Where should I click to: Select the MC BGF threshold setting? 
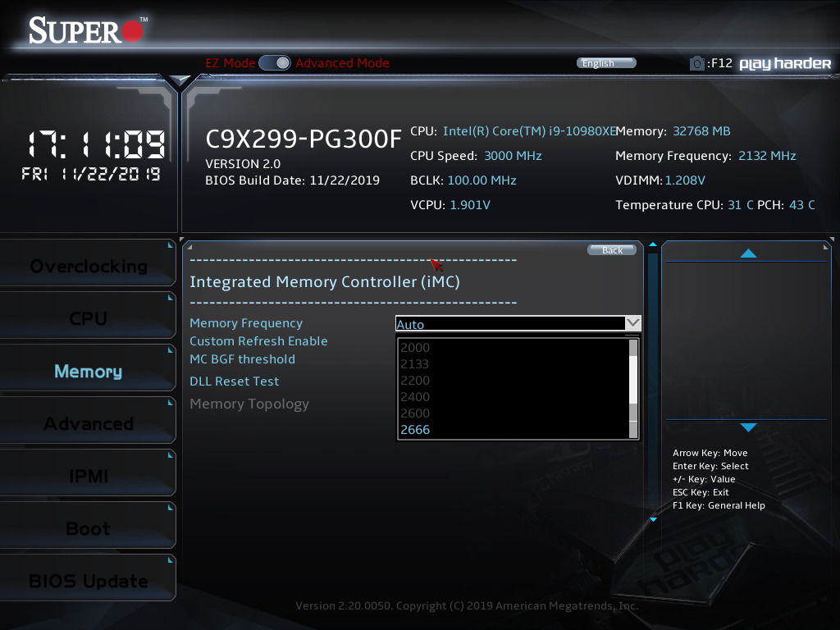pyautogui.click(x=242, y=359)
